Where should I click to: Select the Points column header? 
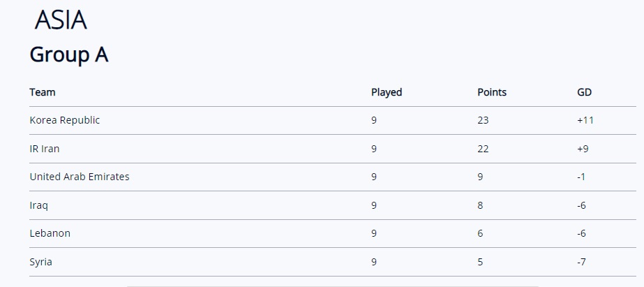click(492, 92)
